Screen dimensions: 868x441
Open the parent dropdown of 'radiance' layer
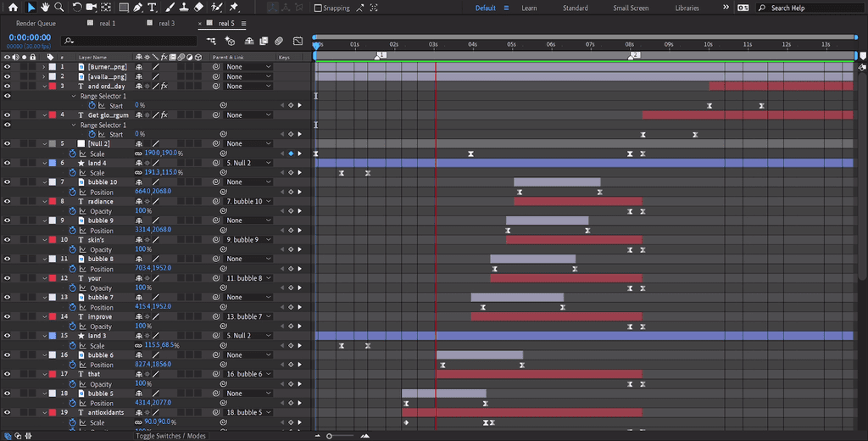pos(248,202)
